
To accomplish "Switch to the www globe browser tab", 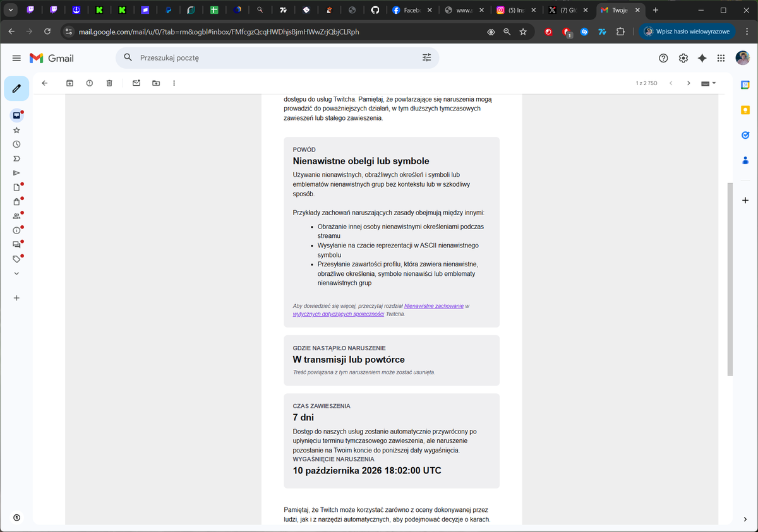I will click(464, 10).
